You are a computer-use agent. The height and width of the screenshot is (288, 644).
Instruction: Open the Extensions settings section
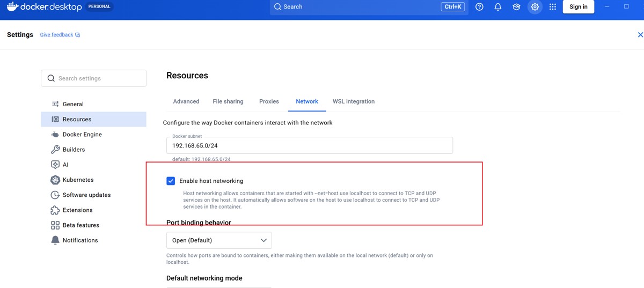(x=77, y=210)
